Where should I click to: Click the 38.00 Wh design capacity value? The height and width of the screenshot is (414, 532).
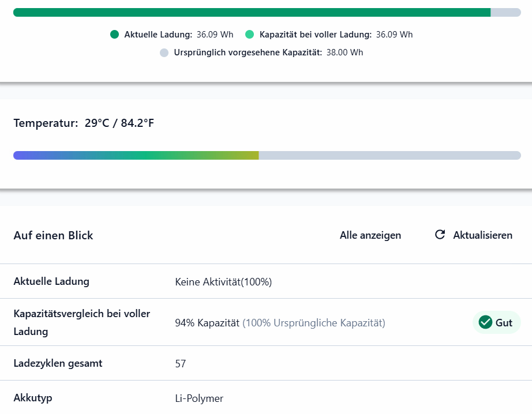tap(344, 52)
